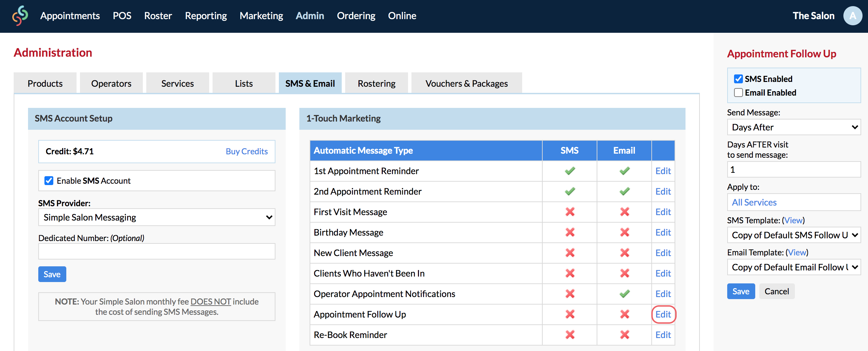868x351 pixels.
Task: Uncheck Enable SMS Account
Action: 49,181
